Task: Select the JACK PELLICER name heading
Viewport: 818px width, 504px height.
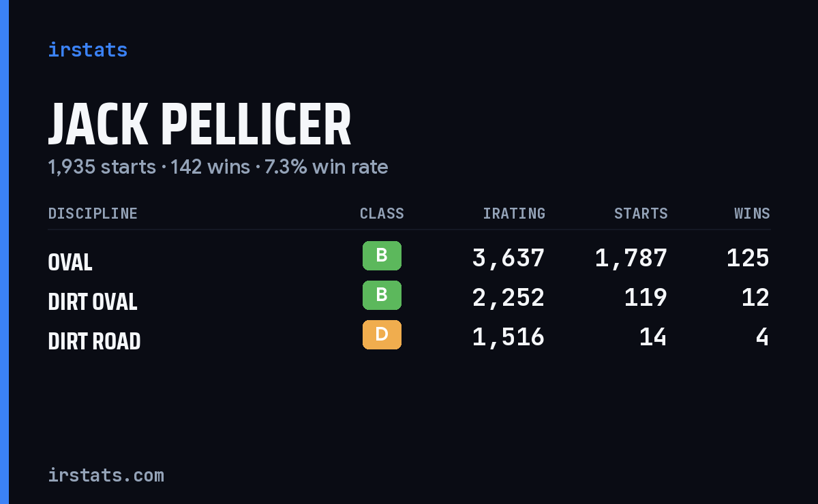Action: pyautogui.click(x=200, y=125)
